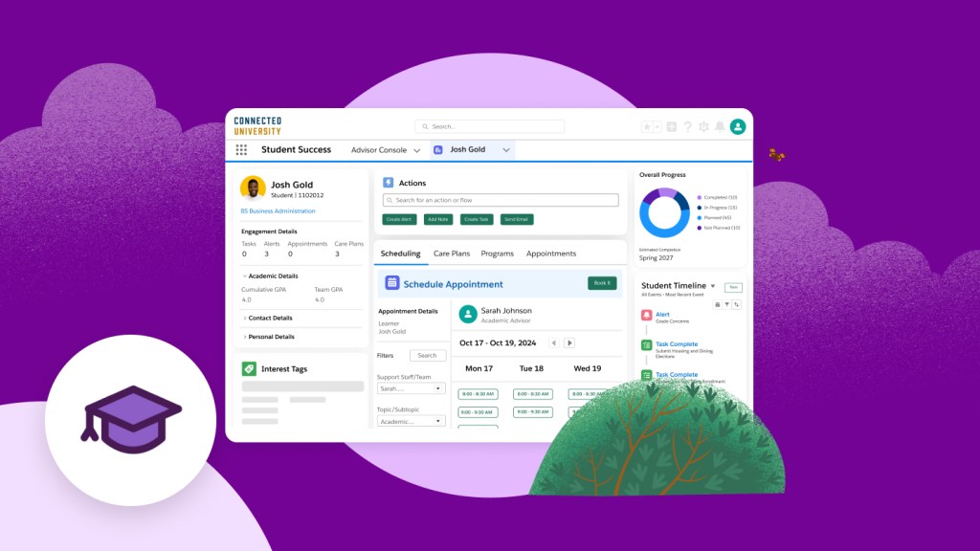This screenshot has width=980, height=551.
Task: Click the Book It button
Action: point(602,283)
